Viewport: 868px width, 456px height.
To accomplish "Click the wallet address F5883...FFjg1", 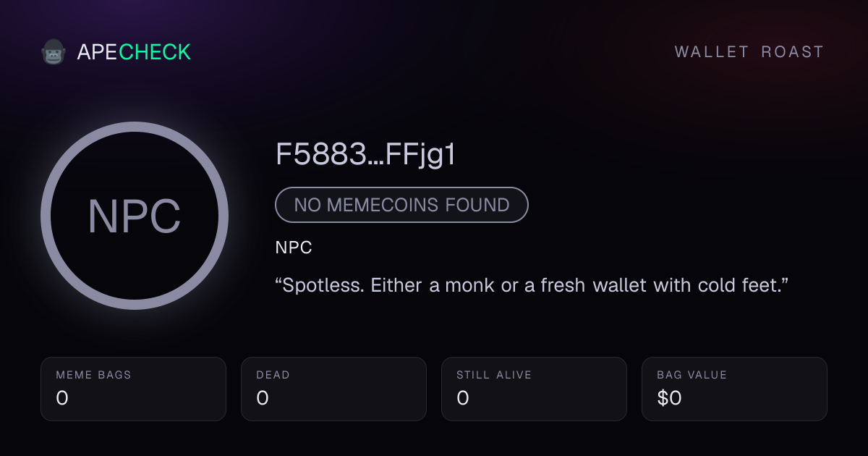I will tap(366, 155).
